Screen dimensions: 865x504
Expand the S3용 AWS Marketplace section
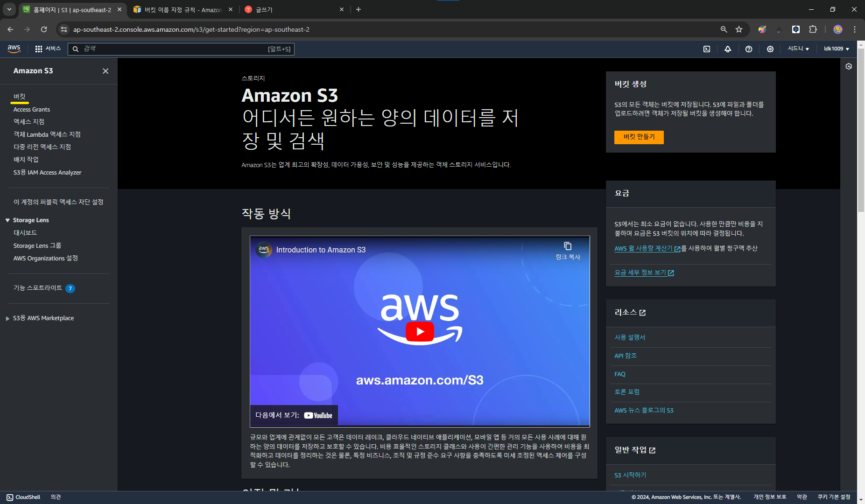pyautogui.click(x=7, y=318)
